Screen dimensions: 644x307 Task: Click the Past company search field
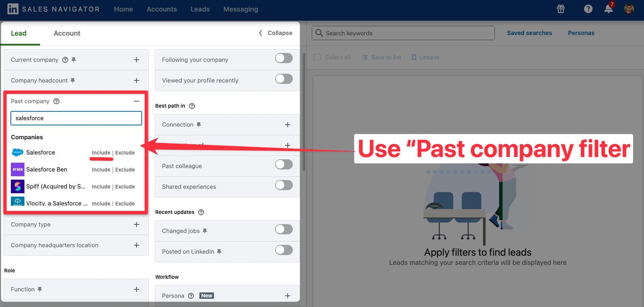pos(76,118)
